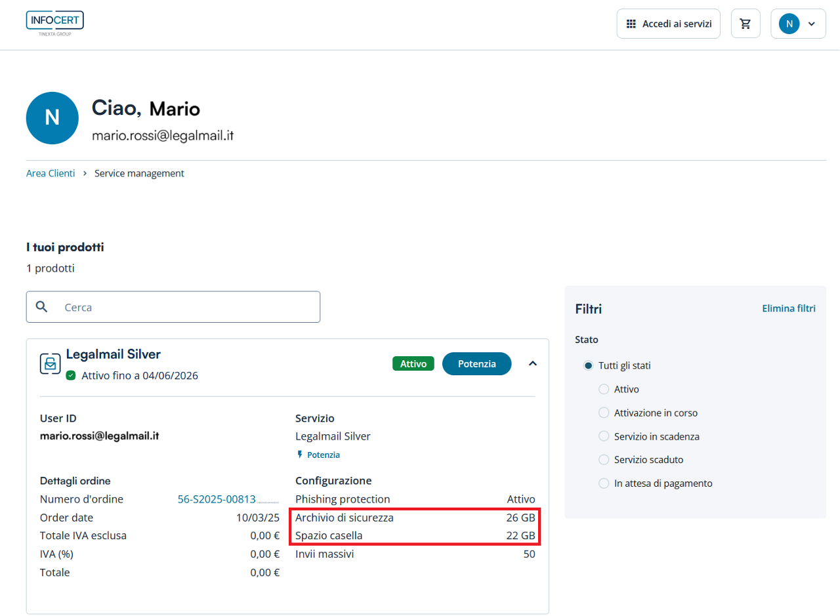The height and width of the screenshot is (616, 840).
Task: Open order number 56-S2025-00813 link
Action: click(228, 499)
